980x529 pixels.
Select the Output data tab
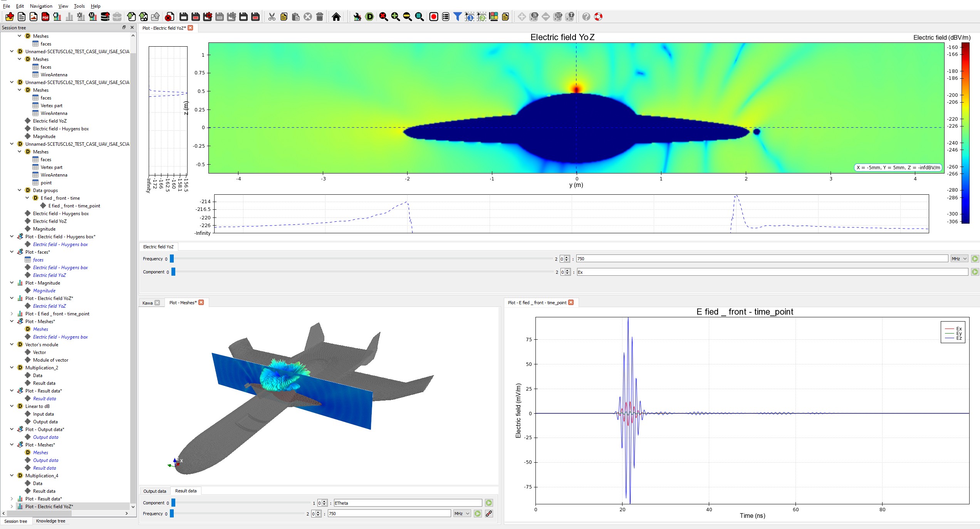click(154, 491)
